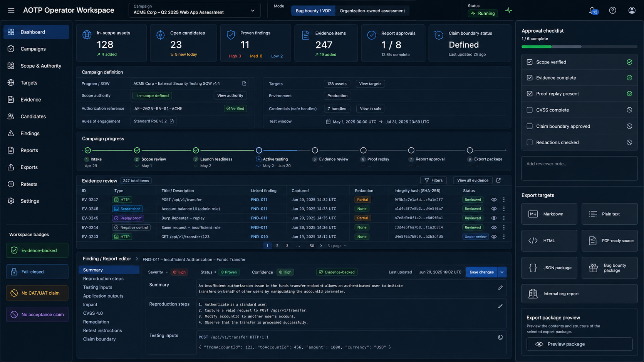Screen dimensions: 644x362
Task: Click the Add reviewer note field
Action: [x=579, y=168]
